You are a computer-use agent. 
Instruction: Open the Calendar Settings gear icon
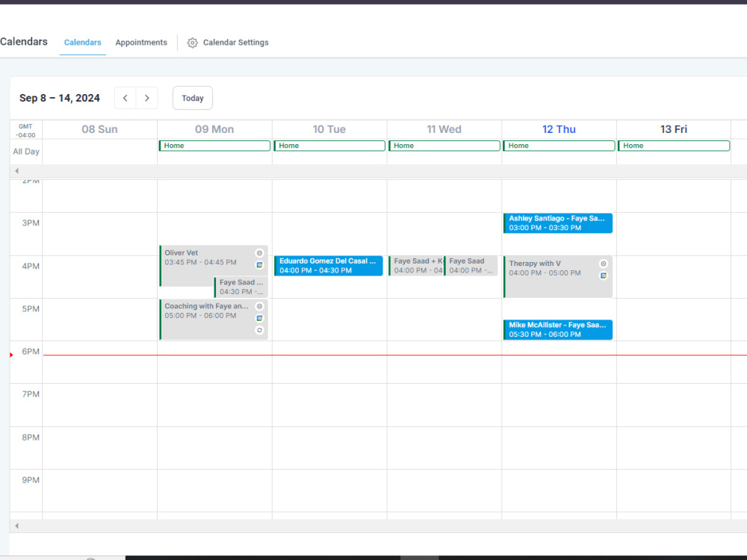(x=192, y=43)
